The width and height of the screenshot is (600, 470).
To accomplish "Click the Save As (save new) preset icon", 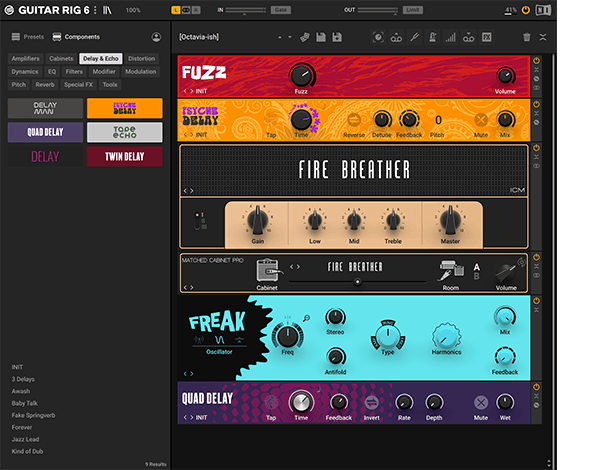I will [x=337, y=37].
